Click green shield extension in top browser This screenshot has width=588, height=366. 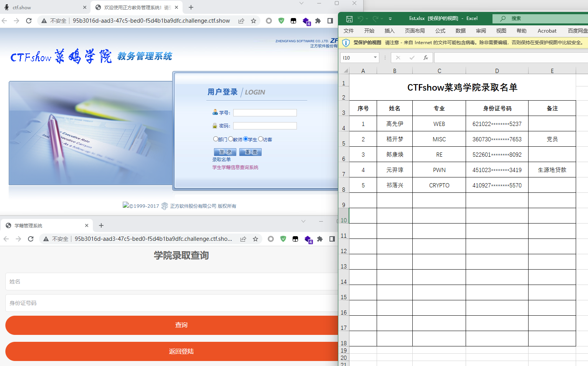(x=281, y=21)
